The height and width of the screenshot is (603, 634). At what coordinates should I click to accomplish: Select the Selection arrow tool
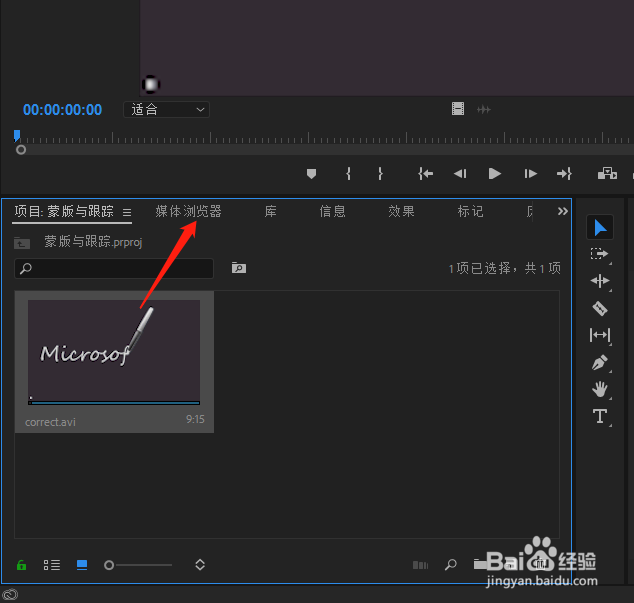point(600,228)
